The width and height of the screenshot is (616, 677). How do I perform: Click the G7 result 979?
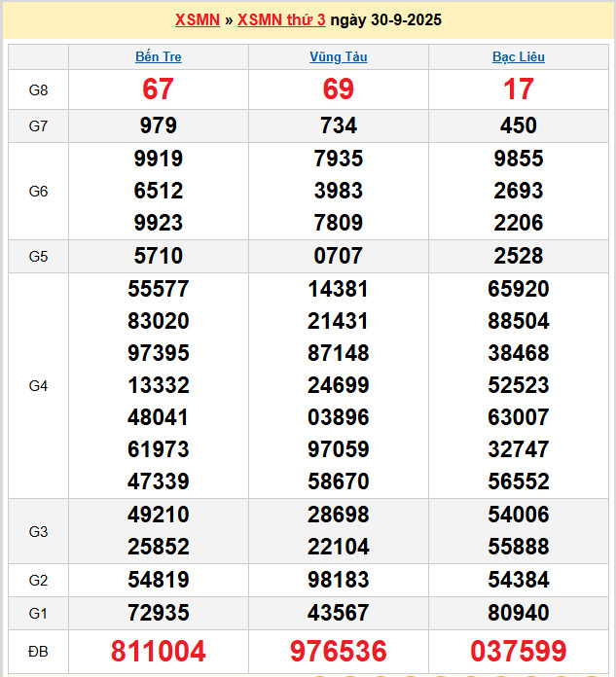tap(158, 125)
